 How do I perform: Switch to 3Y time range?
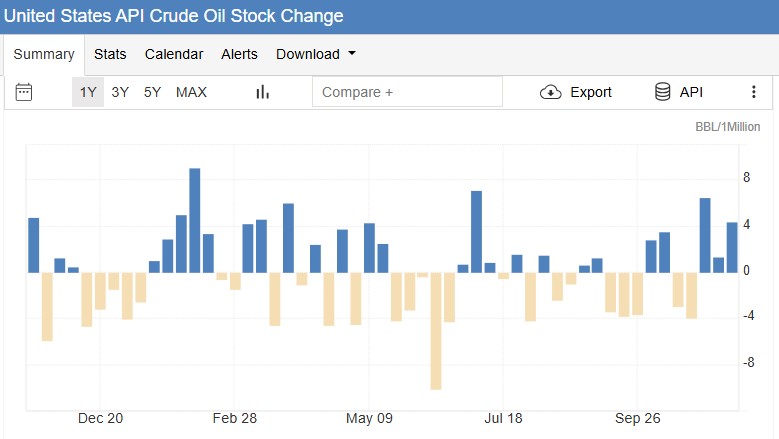(x=120, y=92)
